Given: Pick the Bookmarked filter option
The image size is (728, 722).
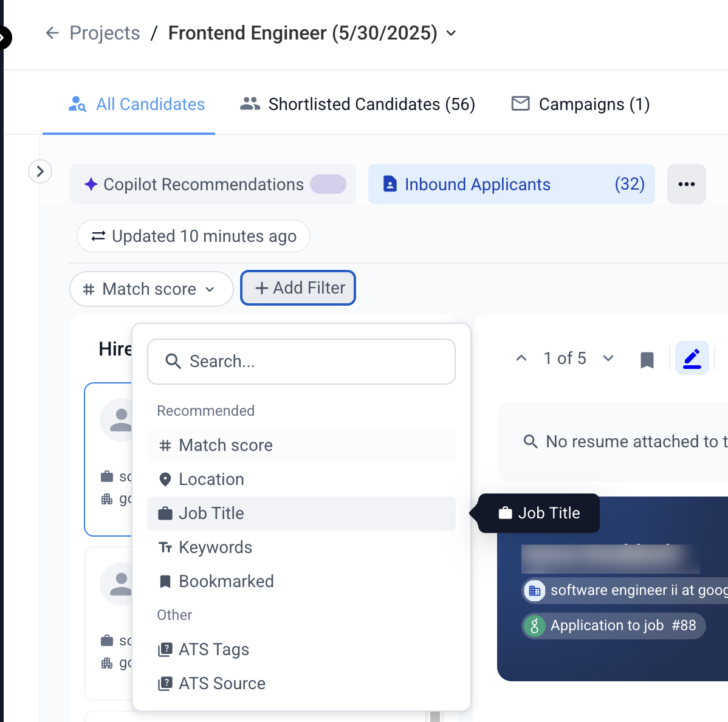Looking at the screenshot, I should coord(301,582).
